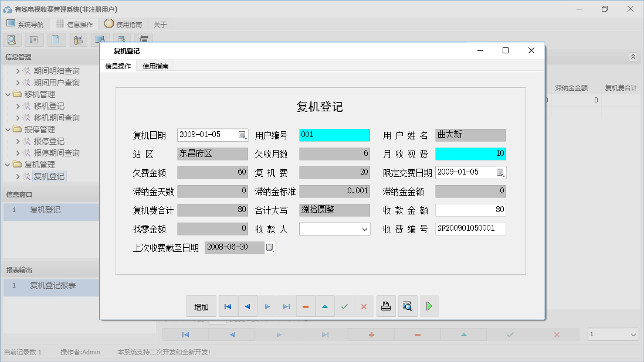Click the 用户编号 input field
The height and width of the screenshot is (362, 644).
[334, 135]
